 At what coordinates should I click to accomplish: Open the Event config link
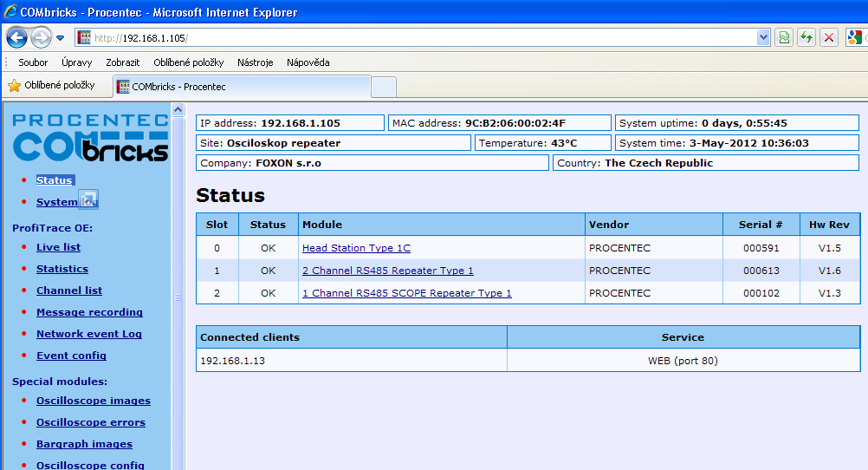click(71, 356)
